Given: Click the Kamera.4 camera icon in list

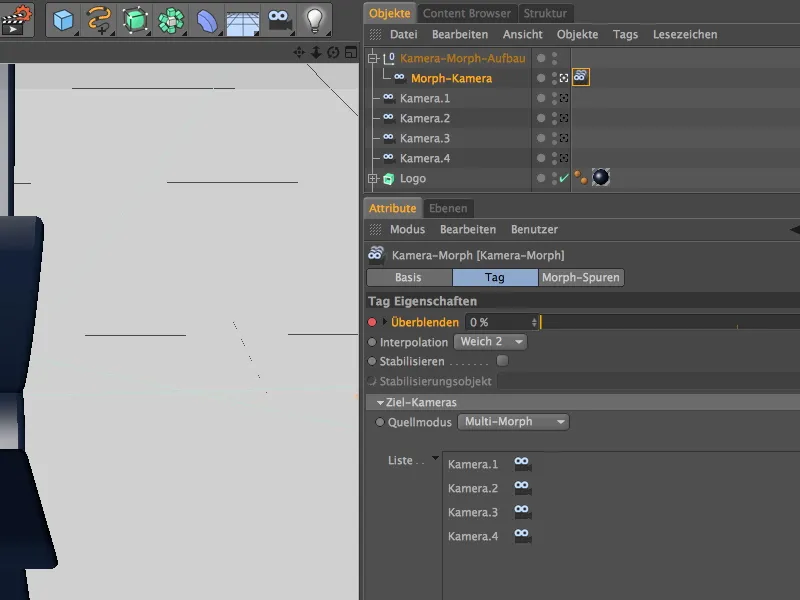Looking at the screenshot, I should click(x=522, y=535).
